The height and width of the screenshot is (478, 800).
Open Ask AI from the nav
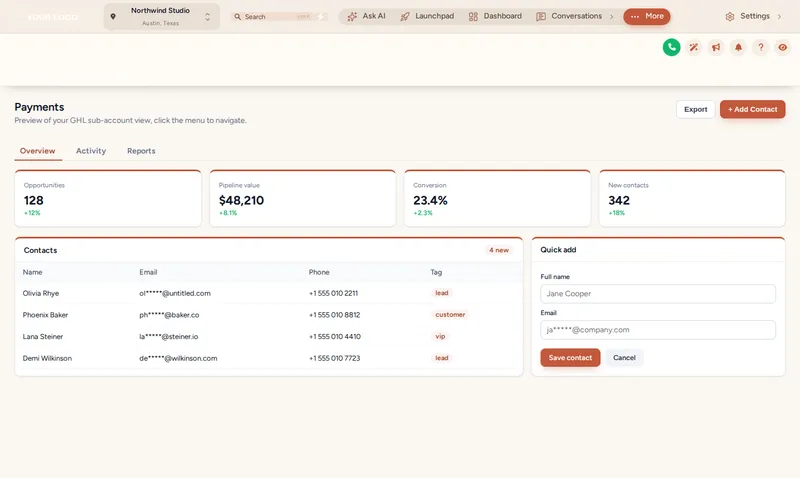tap(366, 16)
